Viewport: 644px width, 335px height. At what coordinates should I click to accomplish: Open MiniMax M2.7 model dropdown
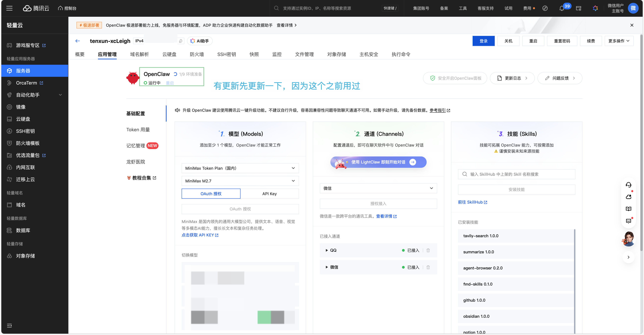pos(240,181)
